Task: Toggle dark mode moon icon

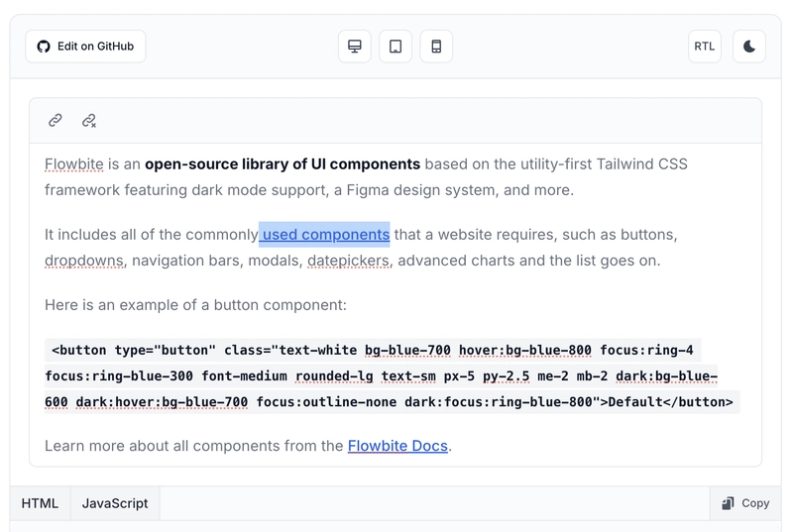Action: [x=749, y=47]
